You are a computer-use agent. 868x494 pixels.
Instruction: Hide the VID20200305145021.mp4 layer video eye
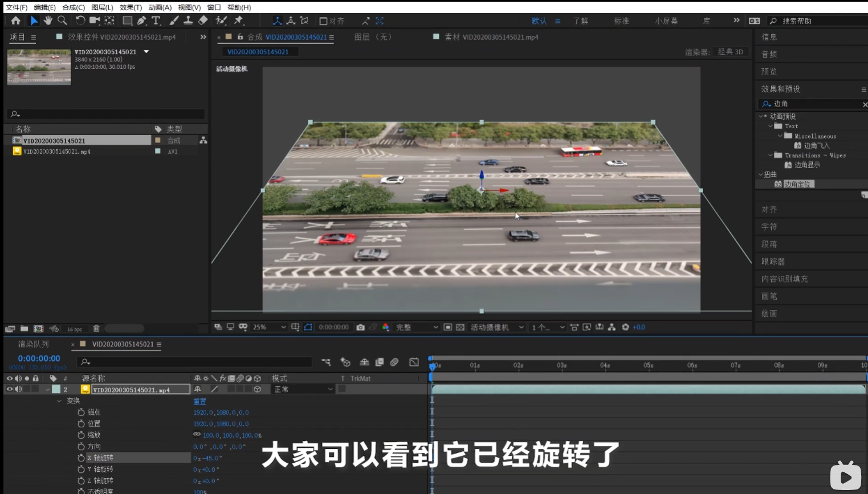click(x=9, y=389)
